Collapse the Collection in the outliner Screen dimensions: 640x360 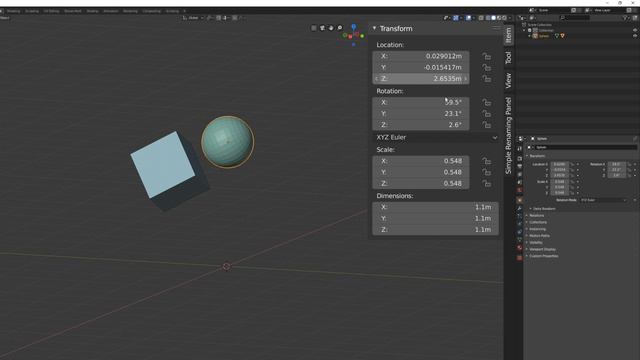tap(524, 30)
